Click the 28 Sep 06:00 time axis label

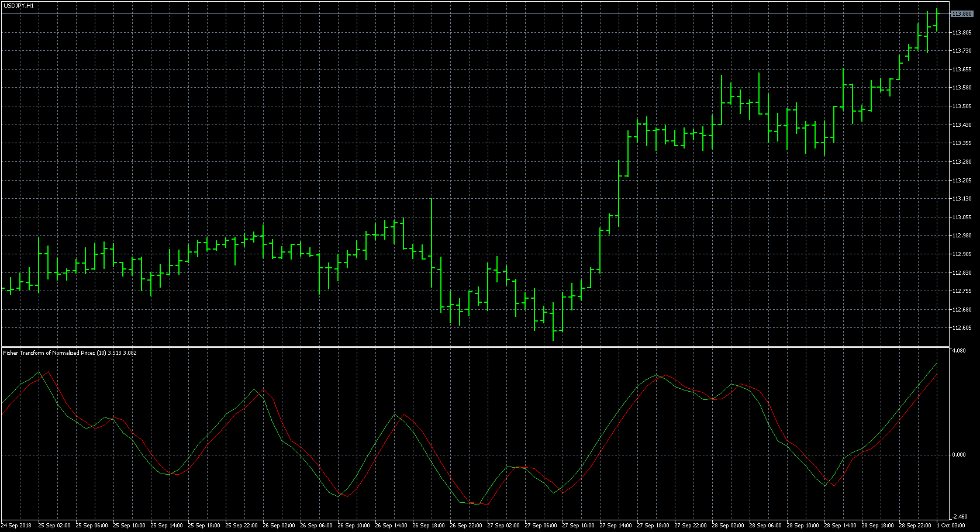(765, 526)
